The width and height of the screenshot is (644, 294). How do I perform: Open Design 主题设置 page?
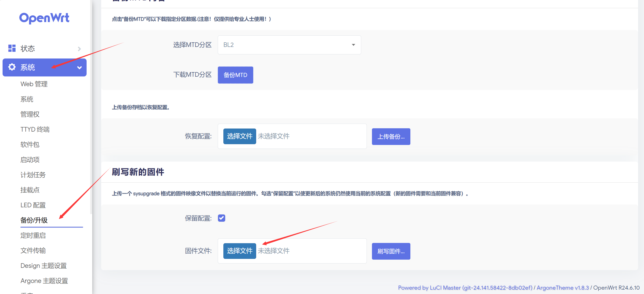pyautogui.click(x=44, y=266)
